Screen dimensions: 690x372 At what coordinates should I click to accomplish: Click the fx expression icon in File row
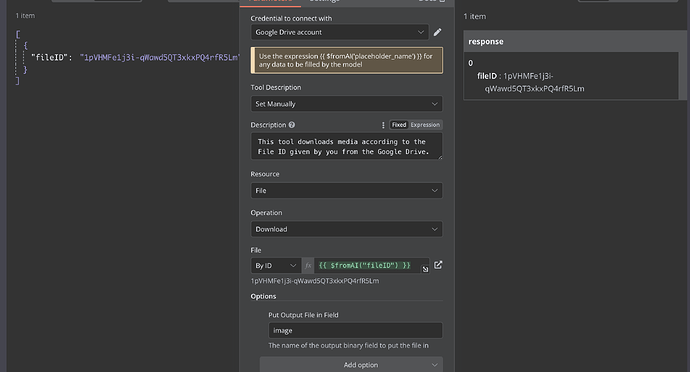coord(308,265)
